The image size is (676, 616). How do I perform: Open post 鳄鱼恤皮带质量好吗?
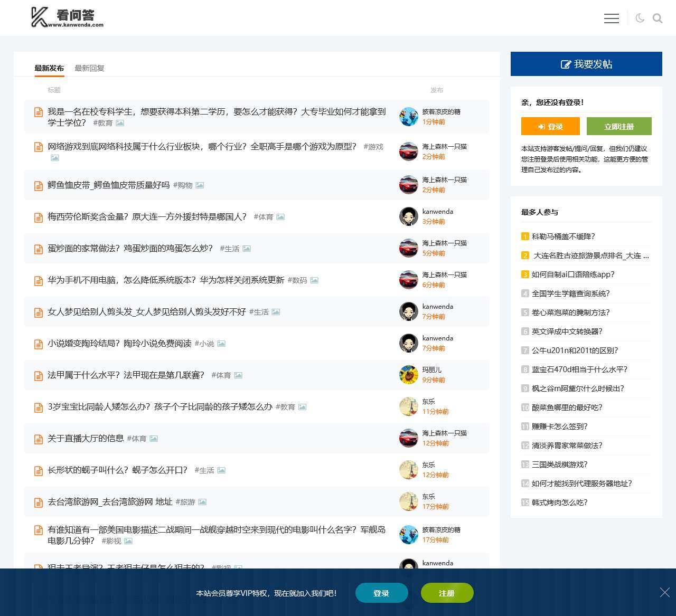(x=109, y=185)
